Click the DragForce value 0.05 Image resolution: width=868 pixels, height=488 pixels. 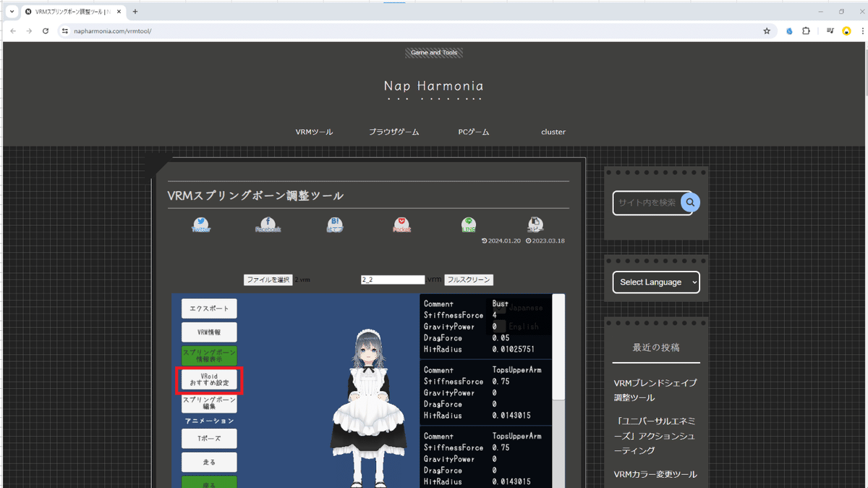[501, 338]
